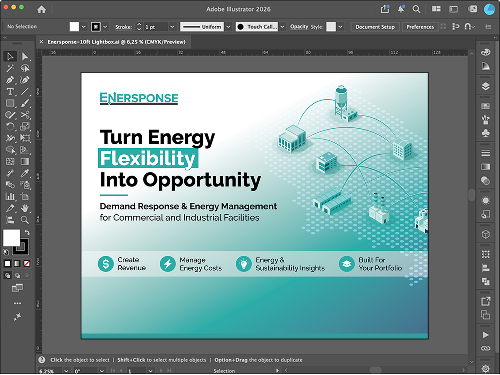Click the stroke weight stepper arrows

[x=139, y=27]
